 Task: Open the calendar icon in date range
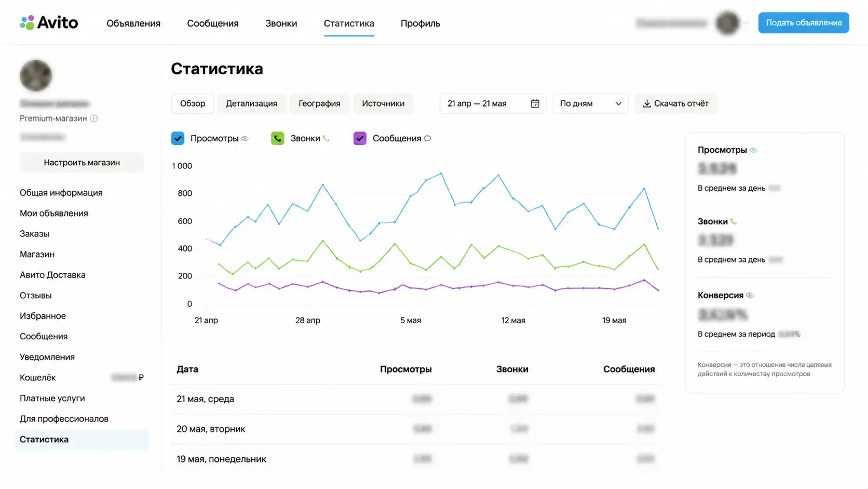tap(535, 103)
